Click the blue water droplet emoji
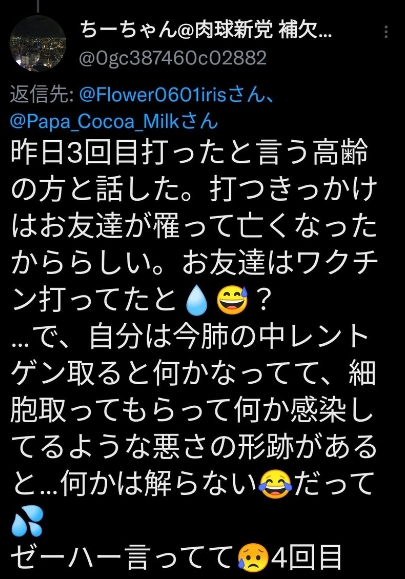Image resolution: width=405 pixels, height=579 pixels. [x=197, y=299]
